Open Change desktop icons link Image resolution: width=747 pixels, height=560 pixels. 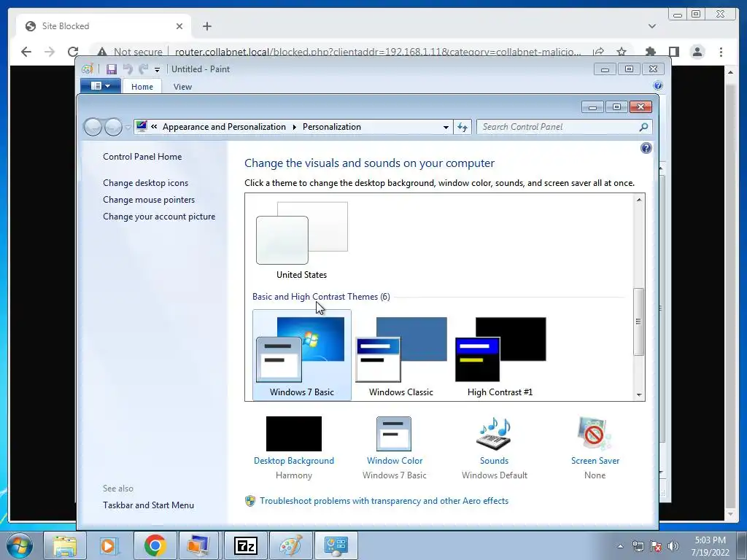coord(145,183)
